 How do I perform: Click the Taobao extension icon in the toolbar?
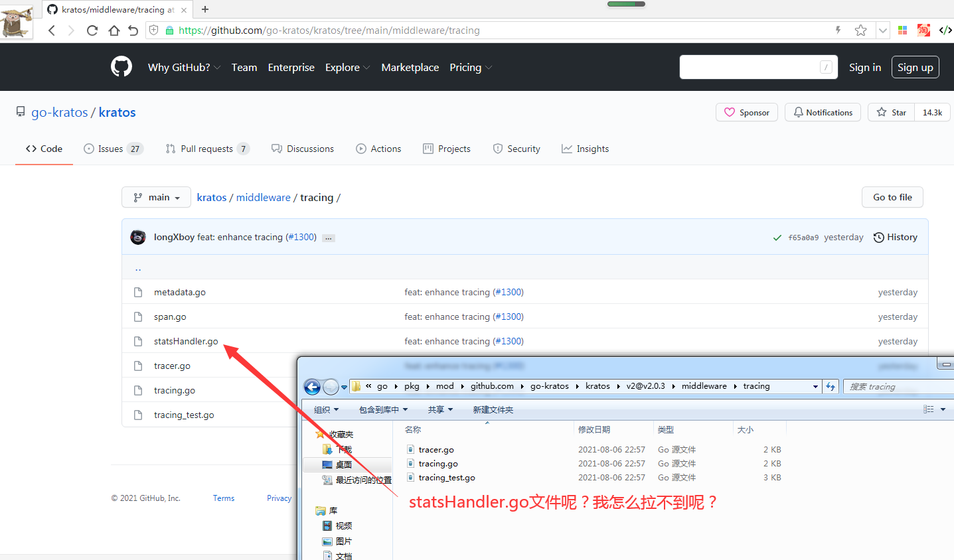click(x=923, y=30)
